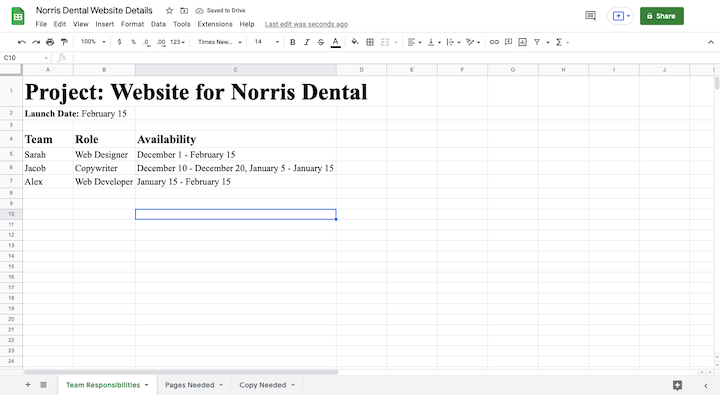Open the Insert menu
720x395 pixels.
(105, 24)
